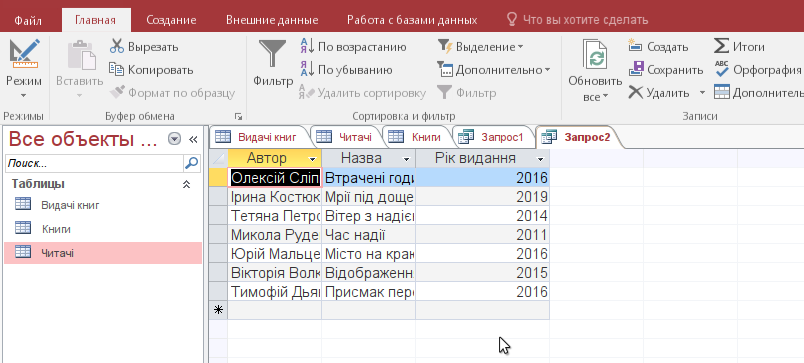Open the Все объекты pane menu arrow
This screenshot has height=363, width=804.
[175, 139]
